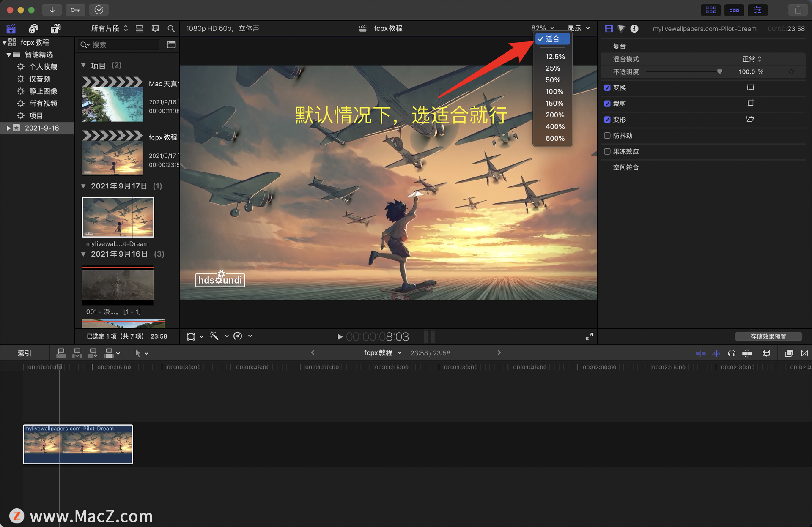Toggle inspector panel layout button
This screenshot has width=812, height=527.
[x=757, y=10]
